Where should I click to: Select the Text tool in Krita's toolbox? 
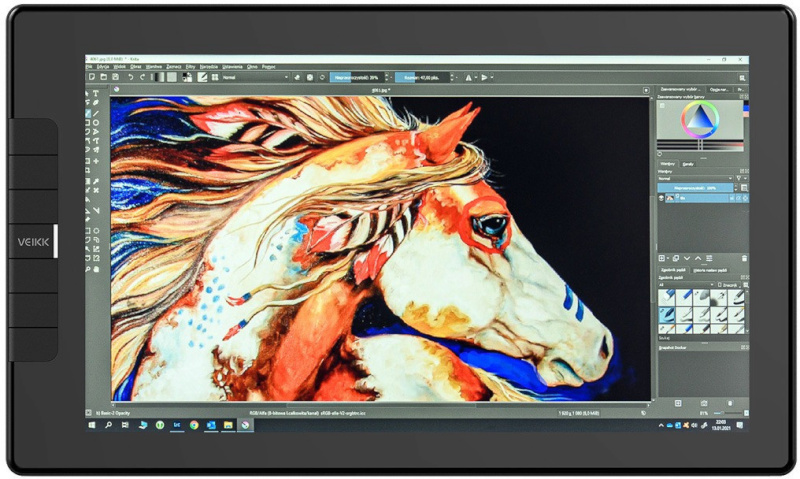click(x=95, y=93)
